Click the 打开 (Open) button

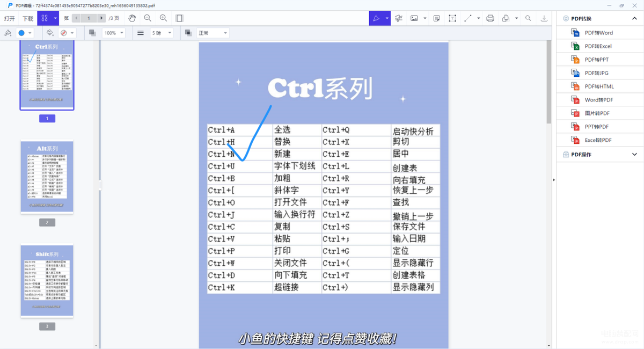tap(10, 18)
